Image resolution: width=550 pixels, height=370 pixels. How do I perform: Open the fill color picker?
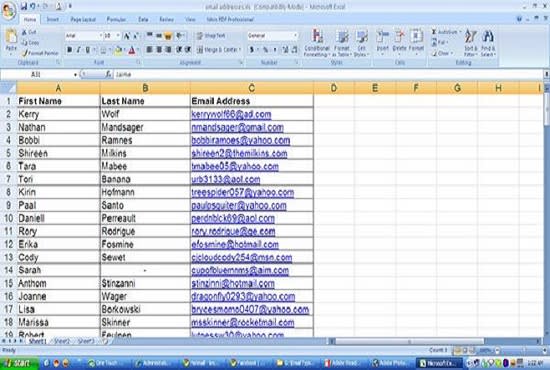[x=119, y=50]
